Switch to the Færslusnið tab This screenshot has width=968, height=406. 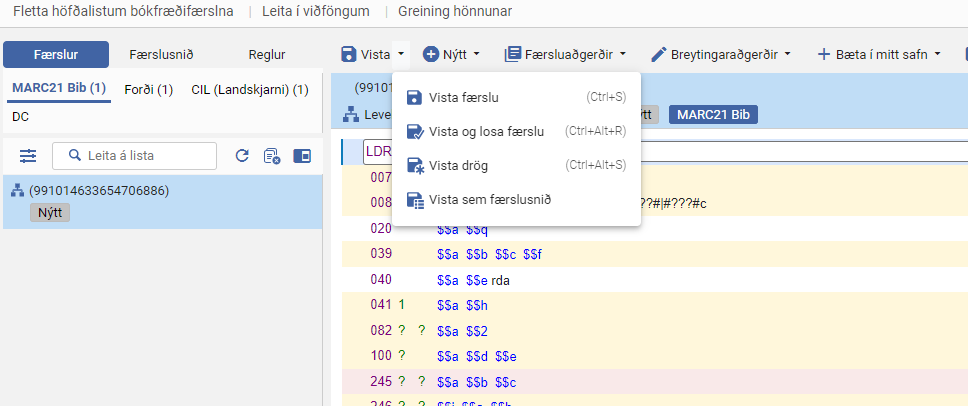(161, 54)
